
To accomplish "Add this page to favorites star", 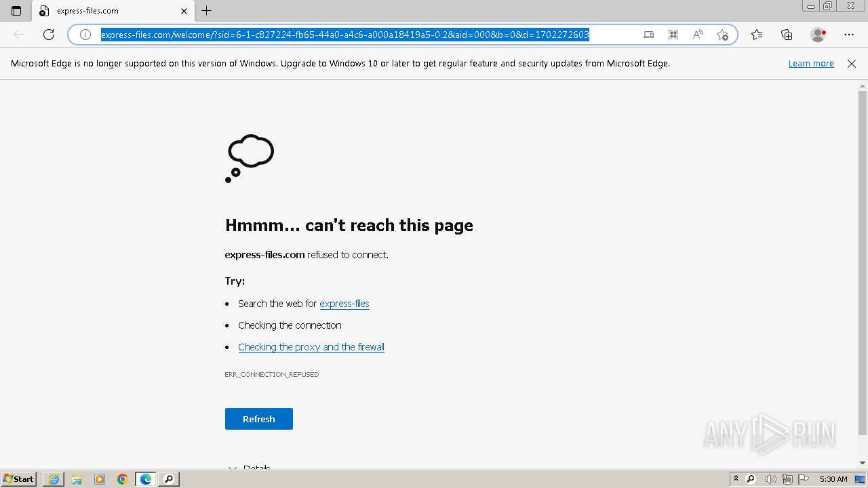I will [x=722, y=35].
